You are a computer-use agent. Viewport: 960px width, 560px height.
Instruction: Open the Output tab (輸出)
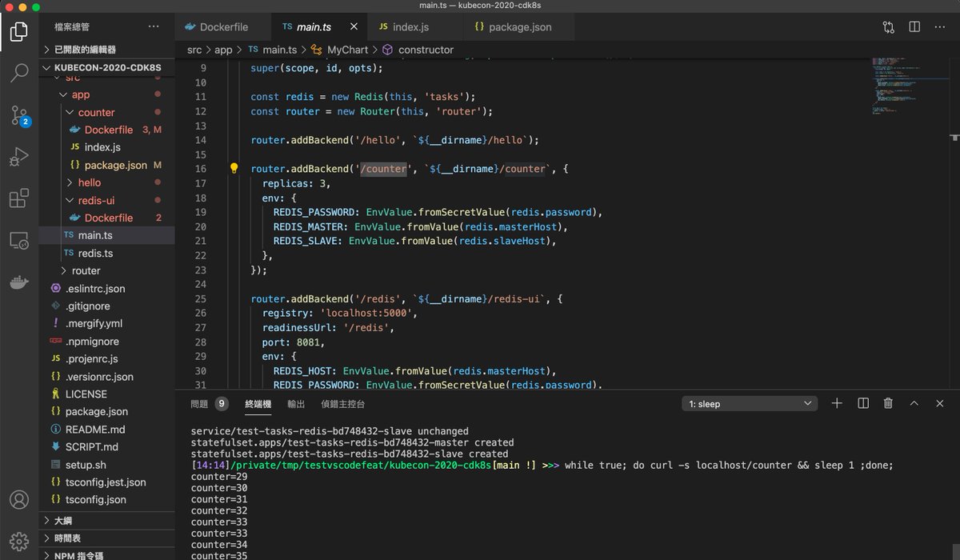[296, 404]
